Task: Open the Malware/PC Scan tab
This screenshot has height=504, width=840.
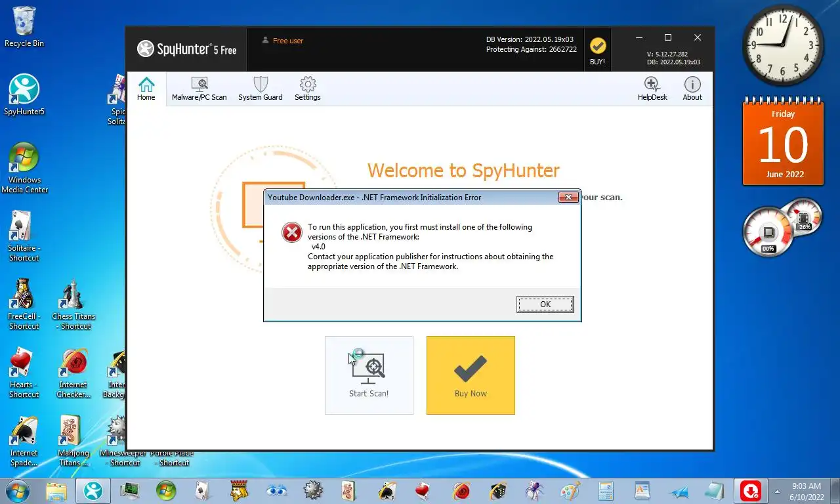Action: 199,89
